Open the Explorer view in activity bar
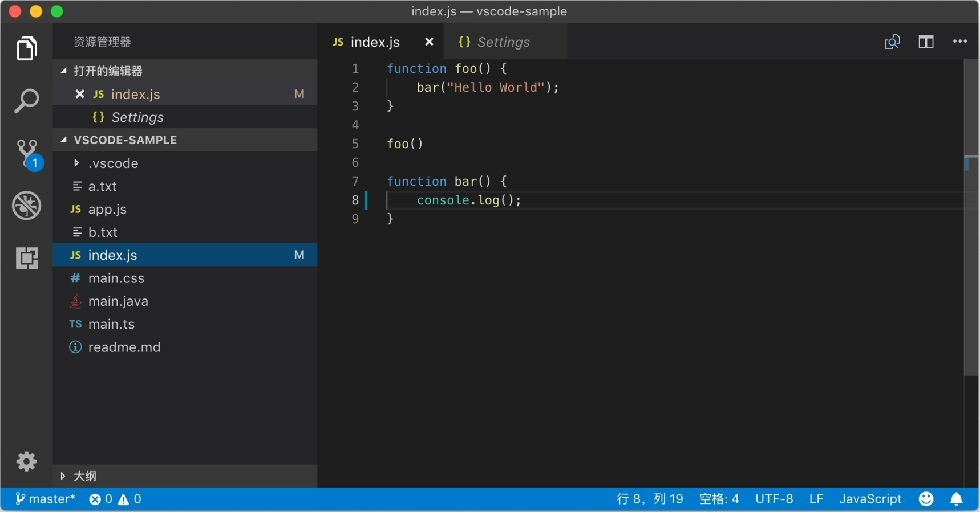Viewport: 980px width, 512px height. click(26, 48)
